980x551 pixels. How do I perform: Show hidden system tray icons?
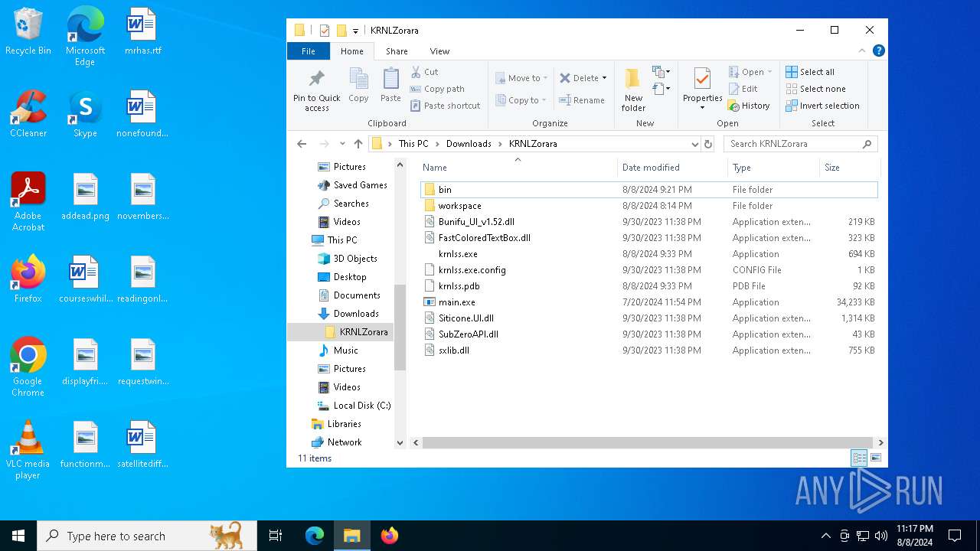(825, 536)
